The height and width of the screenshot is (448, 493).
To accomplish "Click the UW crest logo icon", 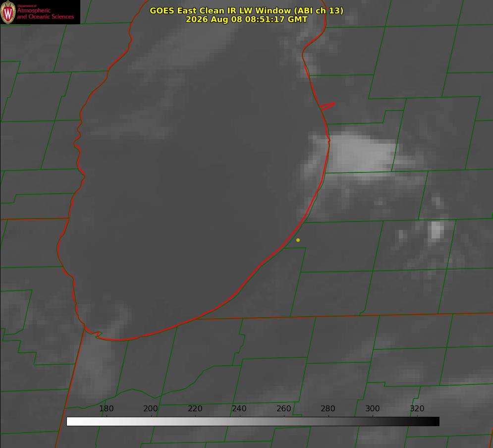I will pyautogui.click(x=8, y=12).
